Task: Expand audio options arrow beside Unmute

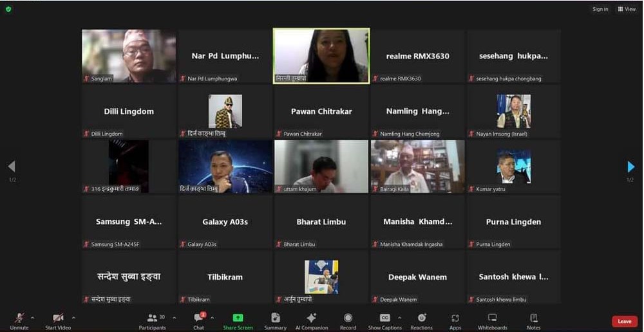Action: coord(33,317)
